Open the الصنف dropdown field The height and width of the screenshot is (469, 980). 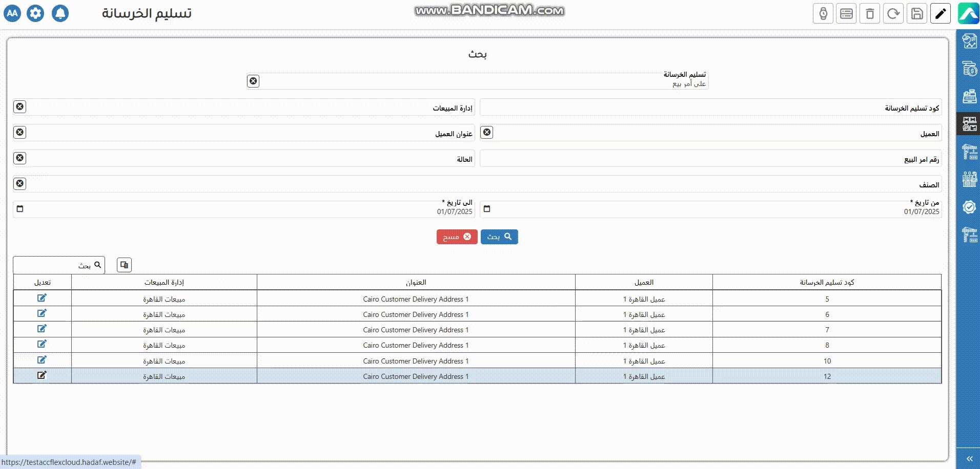[482, 184]
